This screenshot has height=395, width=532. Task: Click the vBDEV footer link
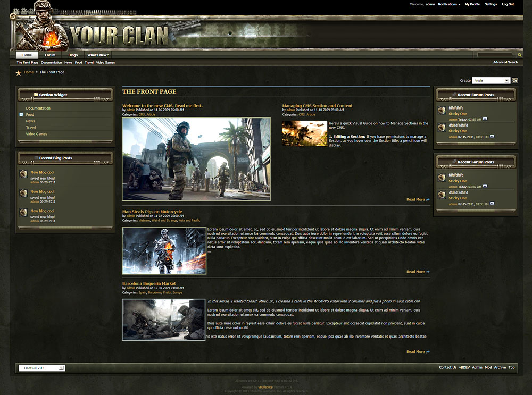coord(464,367)
